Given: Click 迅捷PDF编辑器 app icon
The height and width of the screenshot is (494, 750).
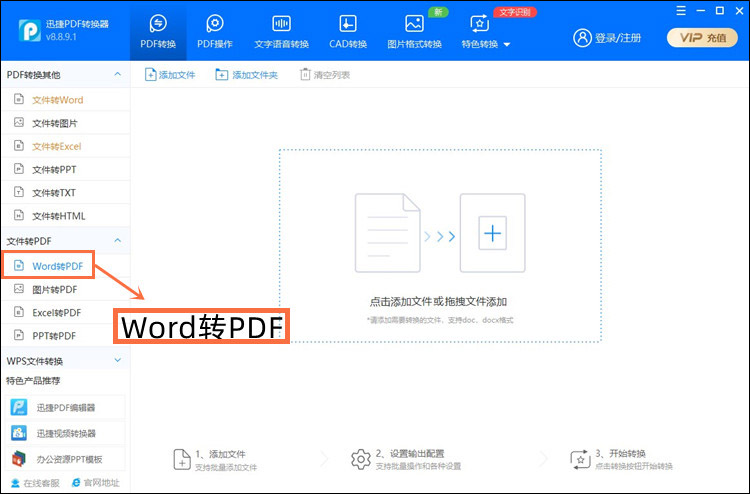Looking at the screenshot, I should (19, 407).
